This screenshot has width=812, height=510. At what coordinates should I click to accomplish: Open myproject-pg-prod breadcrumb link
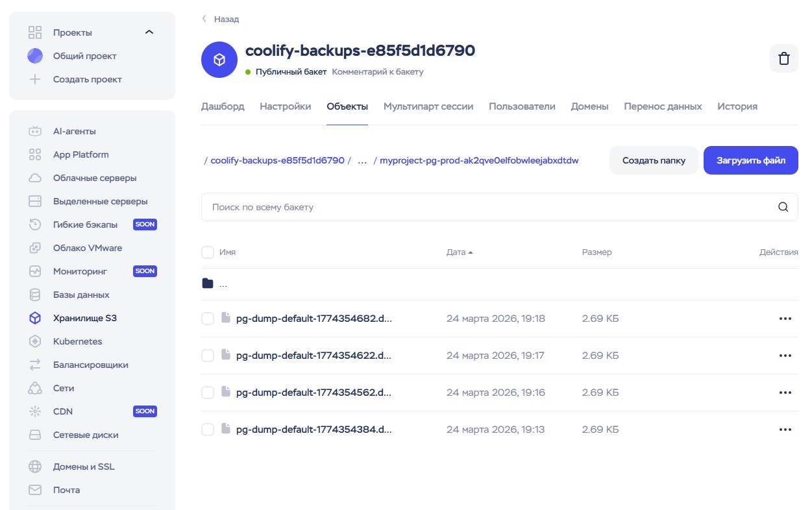pos(479,160)
